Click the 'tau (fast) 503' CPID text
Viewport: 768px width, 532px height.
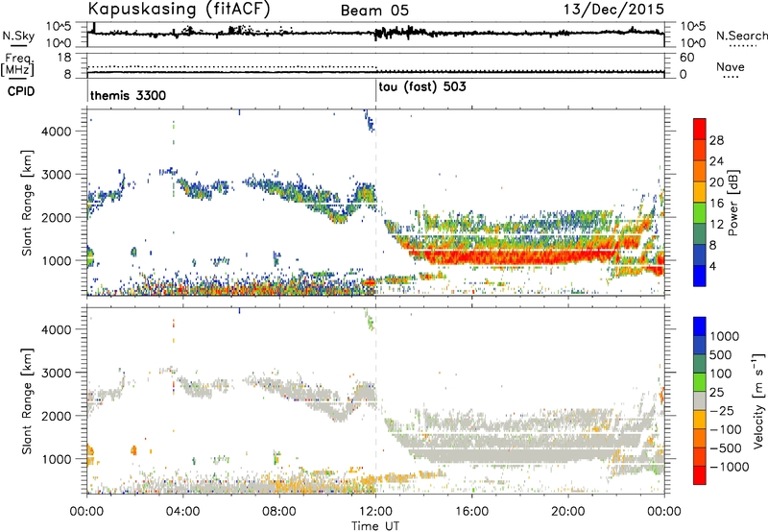coord(422,87)
